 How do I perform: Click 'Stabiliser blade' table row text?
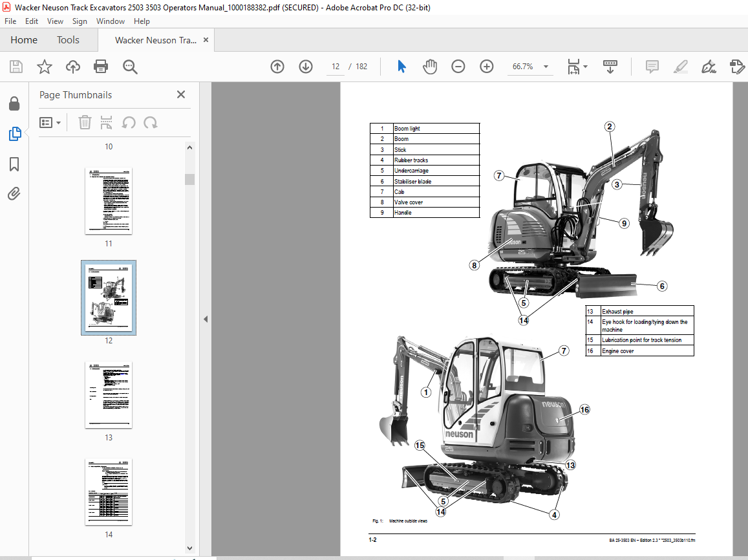(412, 181)
